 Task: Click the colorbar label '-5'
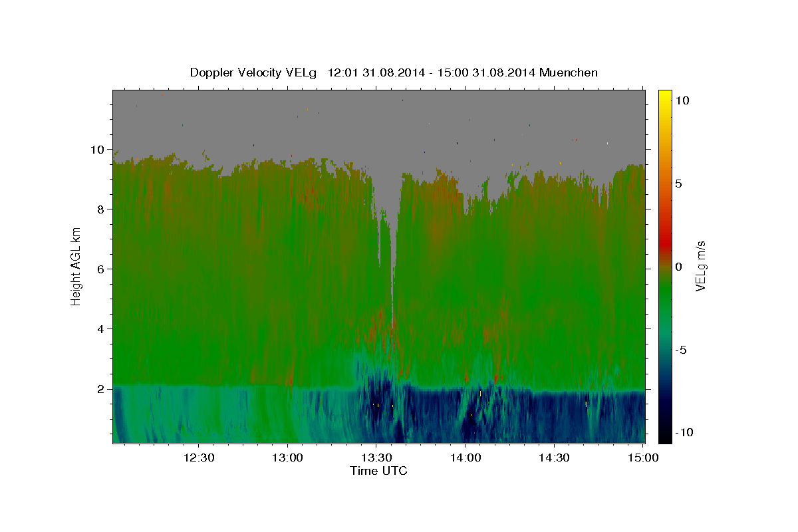pos(681,350)
